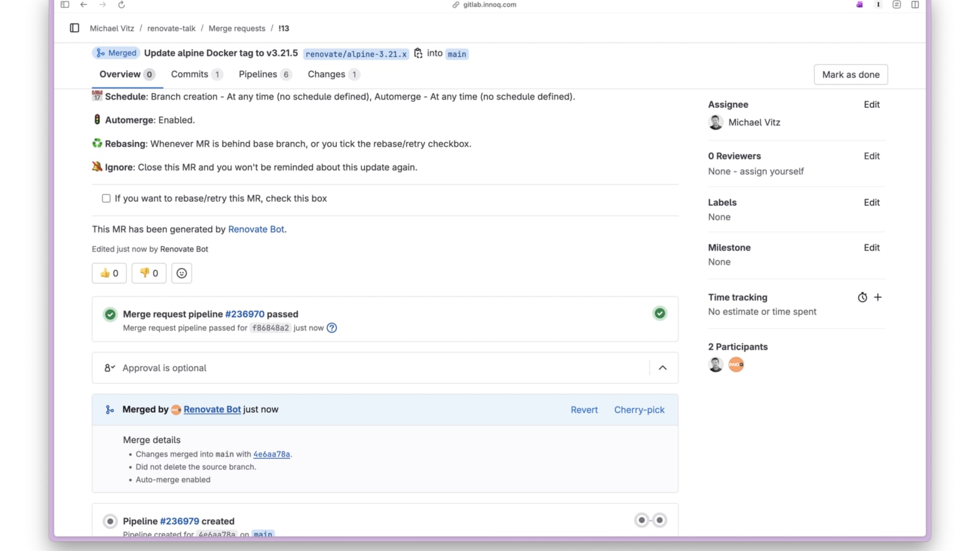
Task: Toggle the GitLab sidebar icon next to Michael Vitz
Action: [75, 28]
